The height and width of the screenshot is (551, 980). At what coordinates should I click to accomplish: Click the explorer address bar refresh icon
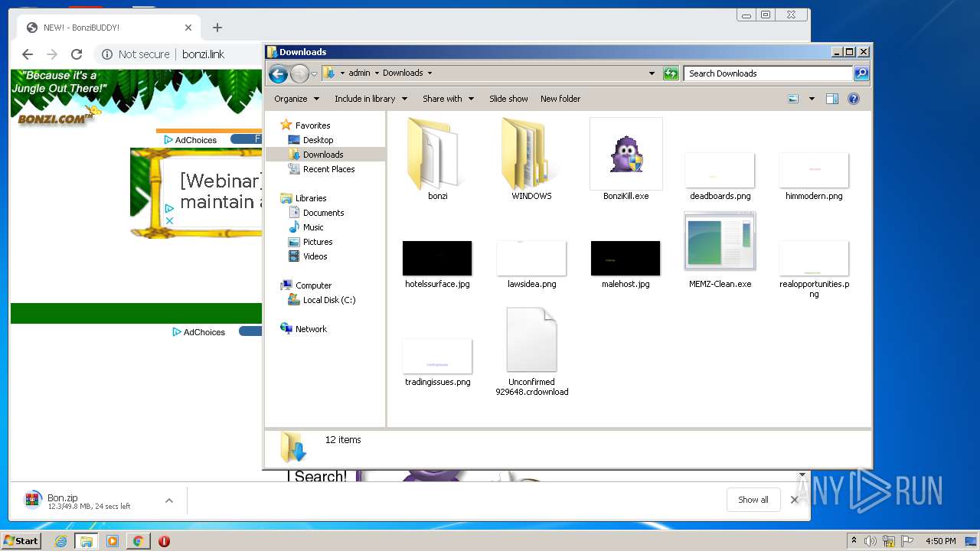(671, 73)
